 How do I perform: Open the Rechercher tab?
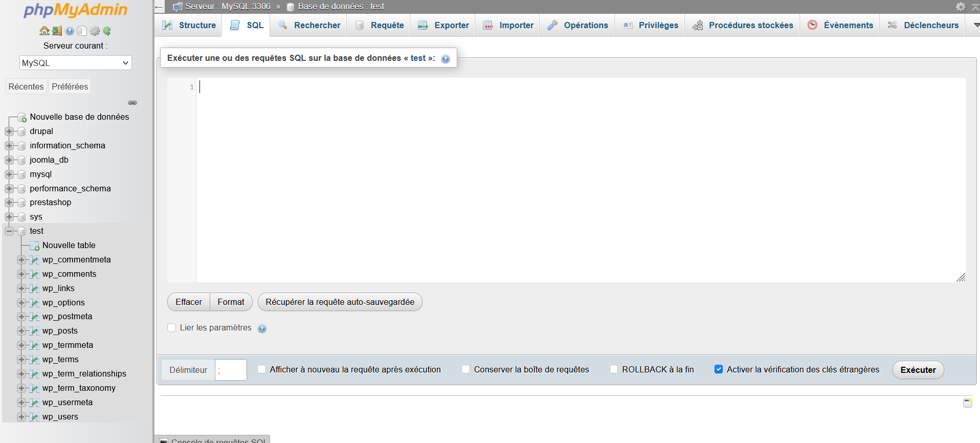[308, 26]
